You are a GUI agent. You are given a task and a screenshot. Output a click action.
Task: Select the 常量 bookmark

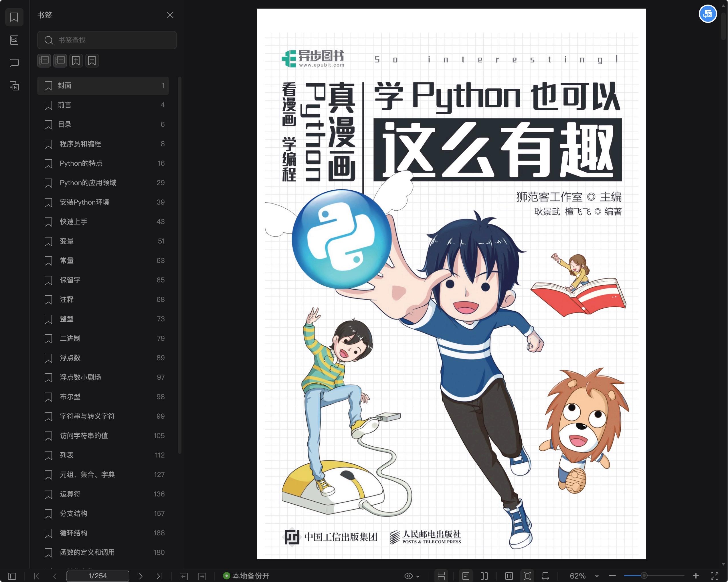[x=103, y=261]
